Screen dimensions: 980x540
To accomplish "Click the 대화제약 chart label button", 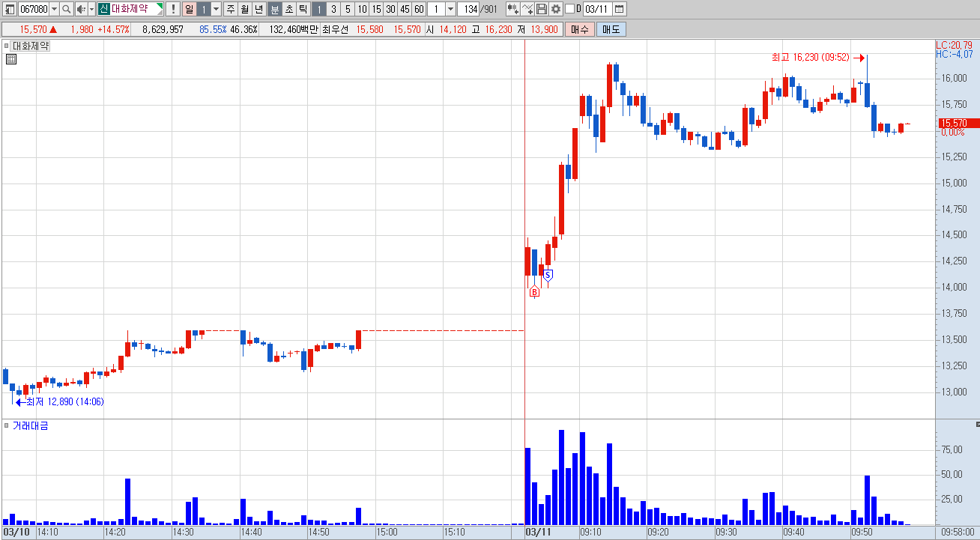I will (31, 46).
